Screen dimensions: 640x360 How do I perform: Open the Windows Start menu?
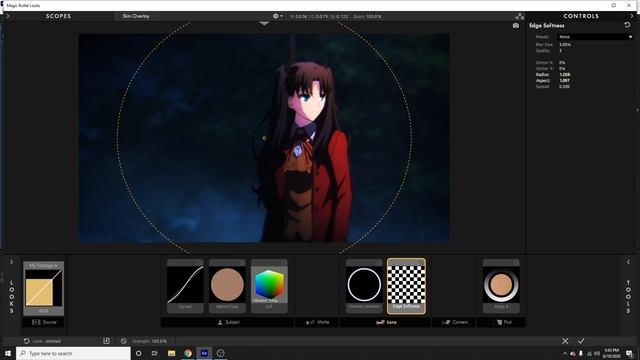(8, 353)
